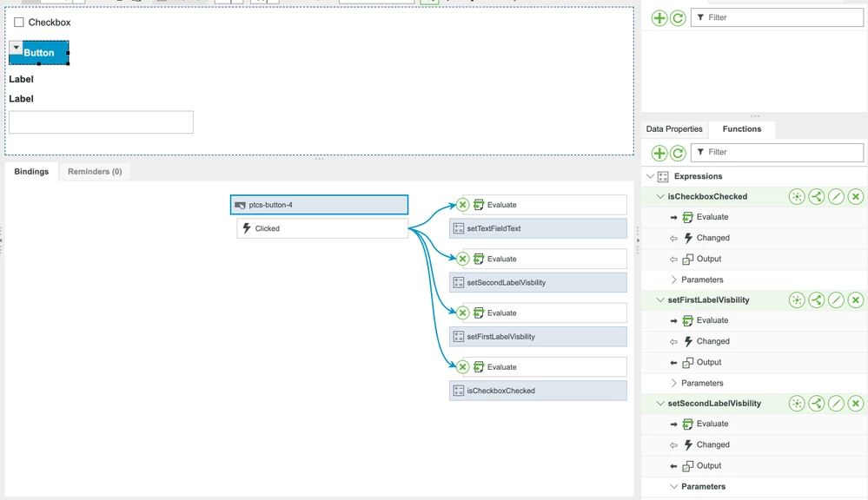Edit the isCheckboxChecked expression

tap(836, 196)
